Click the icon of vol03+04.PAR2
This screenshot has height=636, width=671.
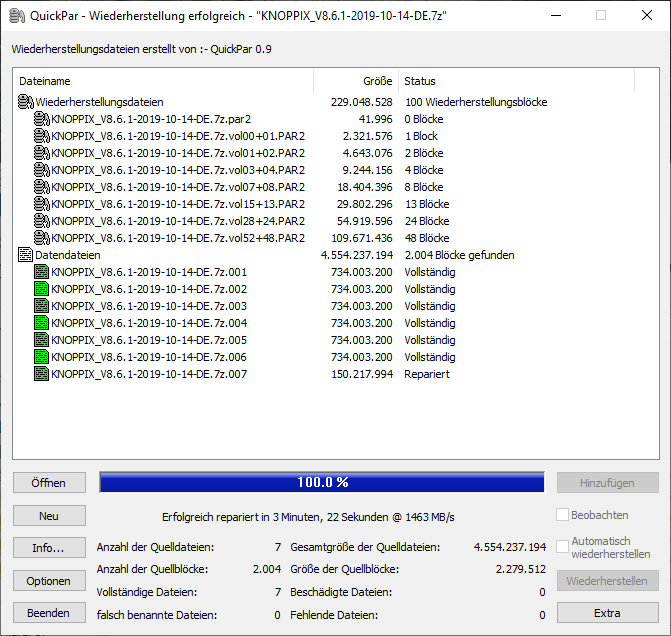[x=42, y=170]
